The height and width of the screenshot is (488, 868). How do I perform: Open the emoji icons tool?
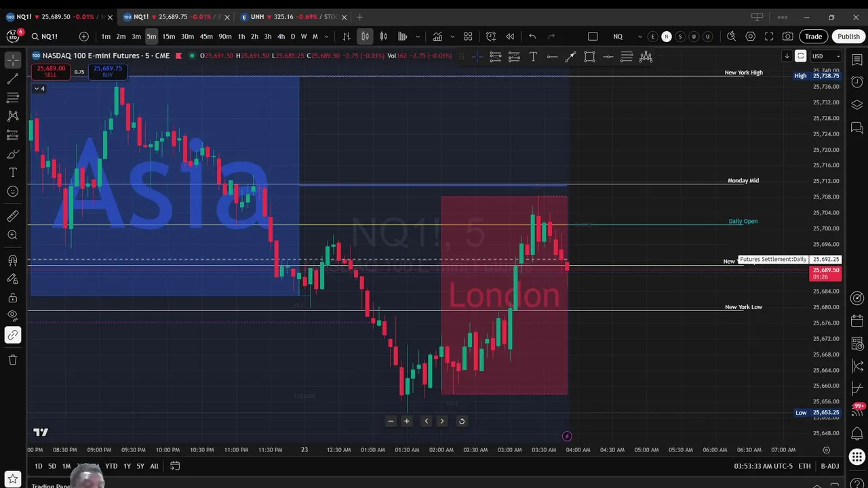(13, 192)
